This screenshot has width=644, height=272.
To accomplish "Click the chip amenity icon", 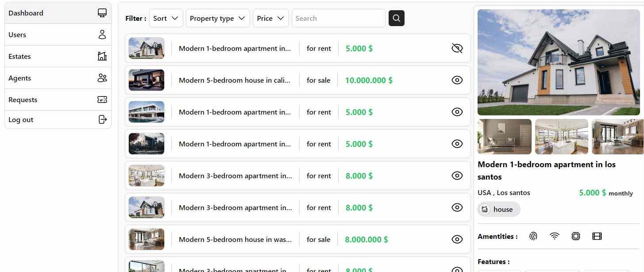I will tap(575, 236).
